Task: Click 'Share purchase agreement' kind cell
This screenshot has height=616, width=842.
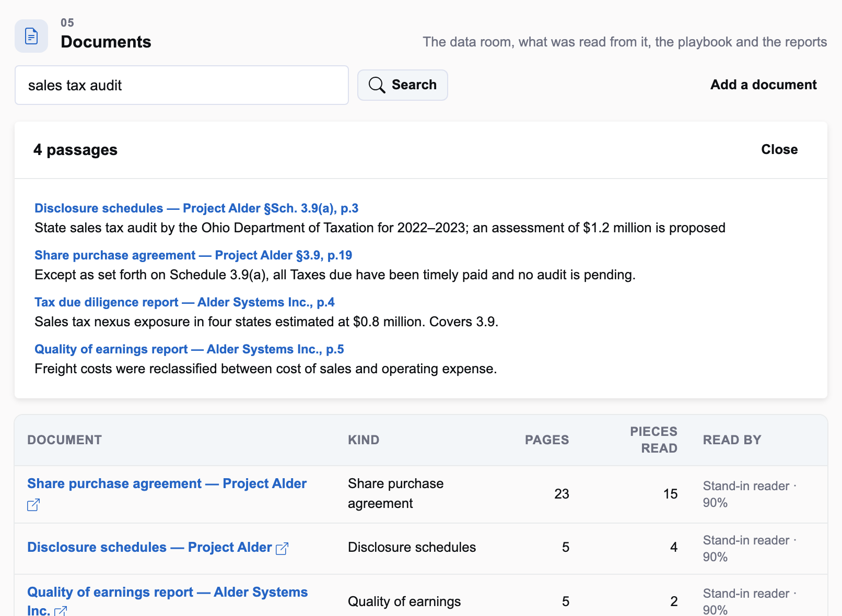Action: (x=395, y=494)
